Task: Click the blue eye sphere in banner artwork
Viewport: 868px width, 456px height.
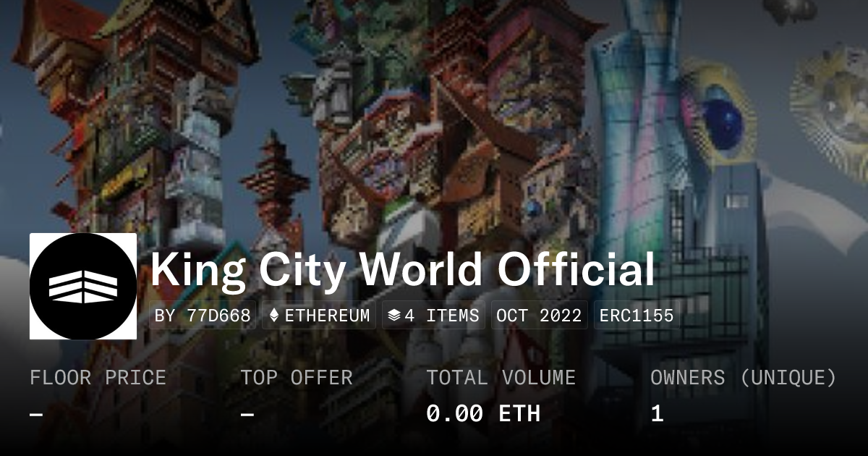Action: tap(722, 116)
